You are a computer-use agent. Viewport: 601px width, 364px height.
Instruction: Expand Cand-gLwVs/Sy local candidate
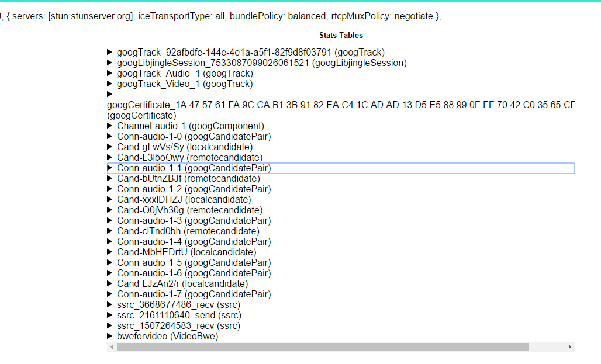click(109, 147)
